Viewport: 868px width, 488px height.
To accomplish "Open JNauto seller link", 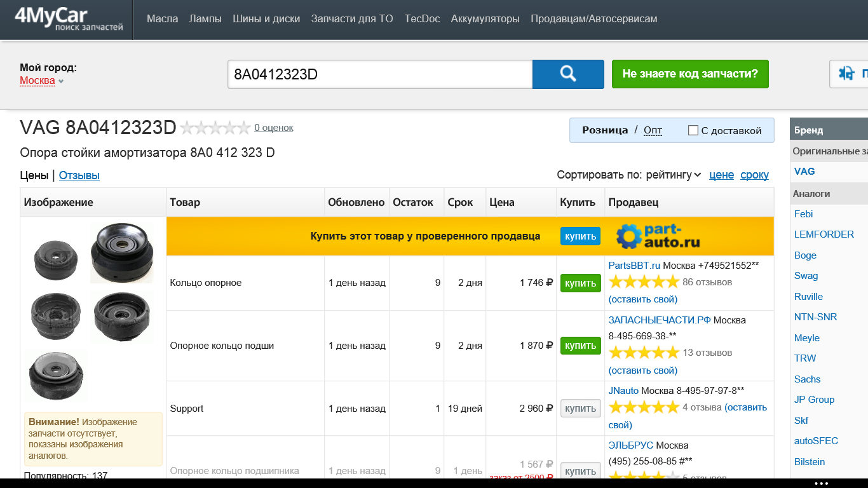I will coord(623,390).
